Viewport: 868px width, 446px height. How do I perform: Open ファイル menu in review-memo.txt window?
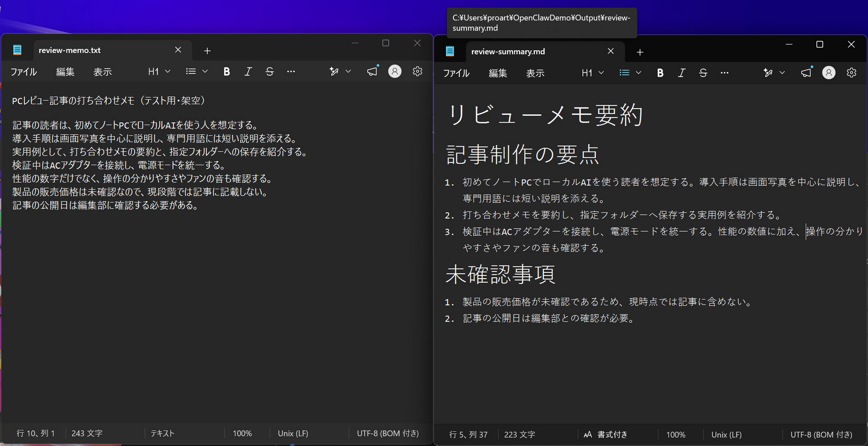point(24,72)
